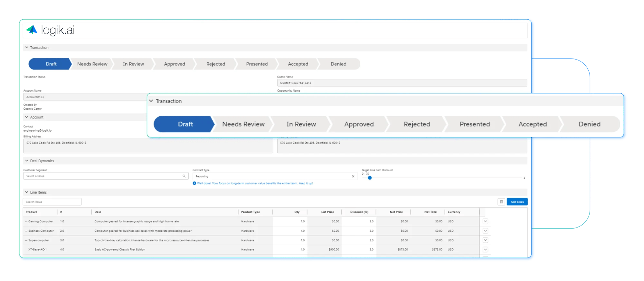Select Needs Review stage in main form

(92, 64)
